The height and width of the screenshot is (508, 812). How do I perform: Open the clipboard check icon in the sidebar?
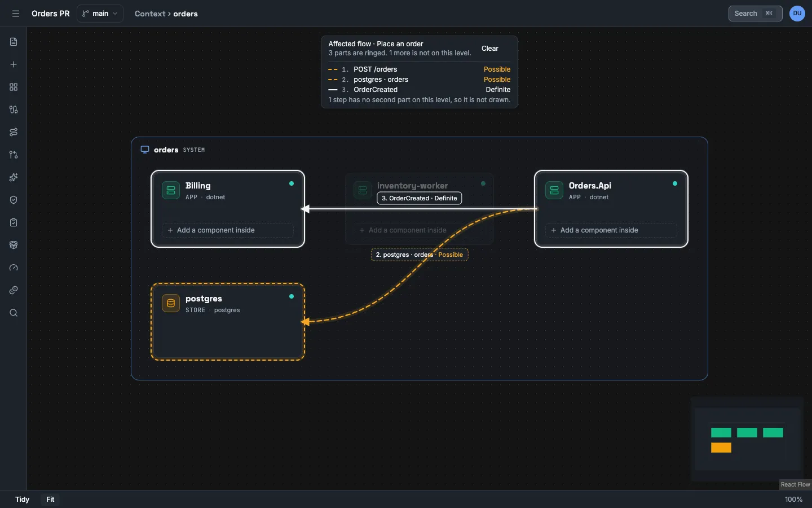pyautogui.click(x=14, y=222)
